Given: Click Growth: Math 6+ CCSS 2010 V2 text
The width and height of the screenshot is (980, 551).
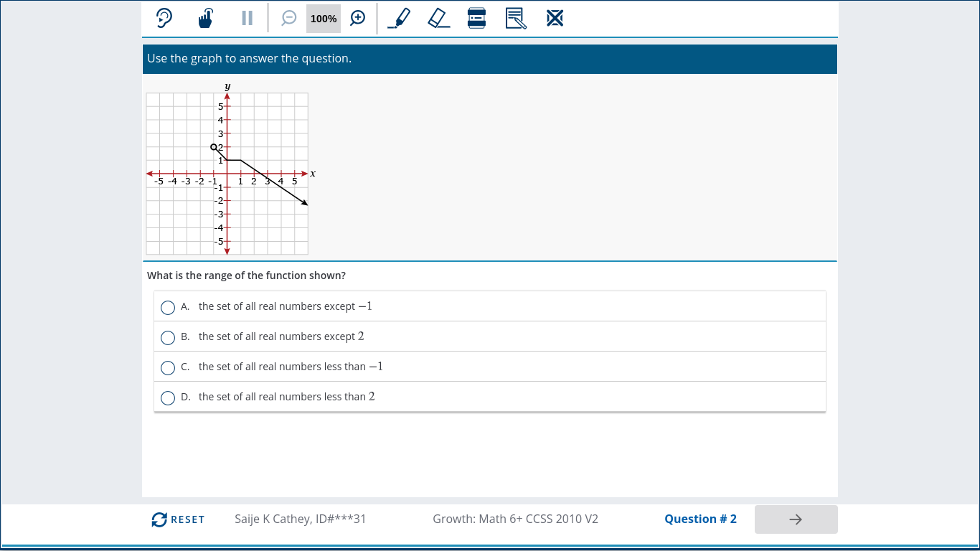Looking at the screenshot, I should [x=515, y=519].
